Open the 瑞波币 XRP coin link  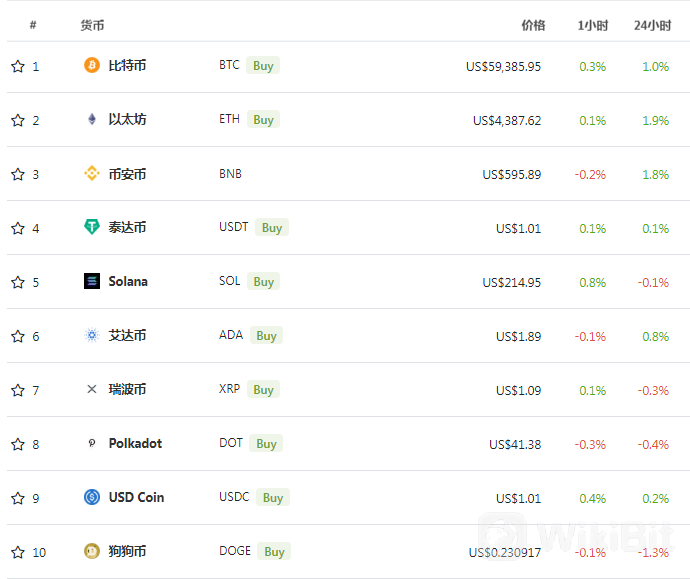pyautogui.click(x=127, y=389)
